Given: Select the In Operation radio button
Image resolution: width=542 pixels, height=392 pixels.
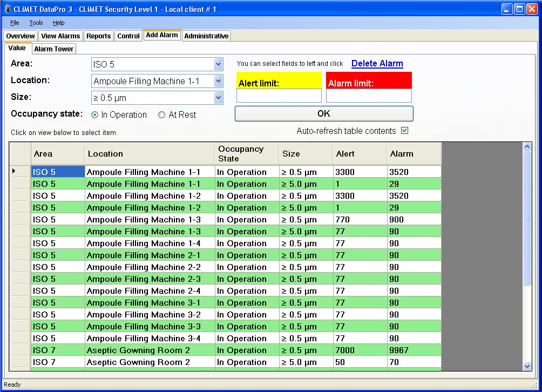Looking at the screenshot, I should [95, 115].
